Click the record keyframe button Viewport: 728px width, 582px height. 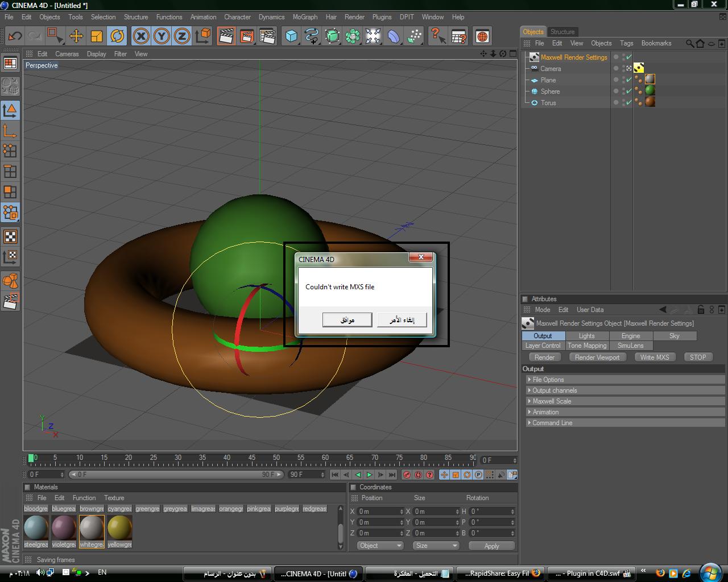pyautogui.click(x=407, y=475)
